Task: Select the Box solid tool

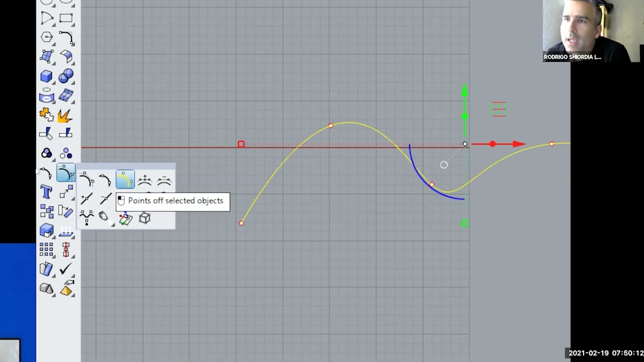Action: point(47,76)
